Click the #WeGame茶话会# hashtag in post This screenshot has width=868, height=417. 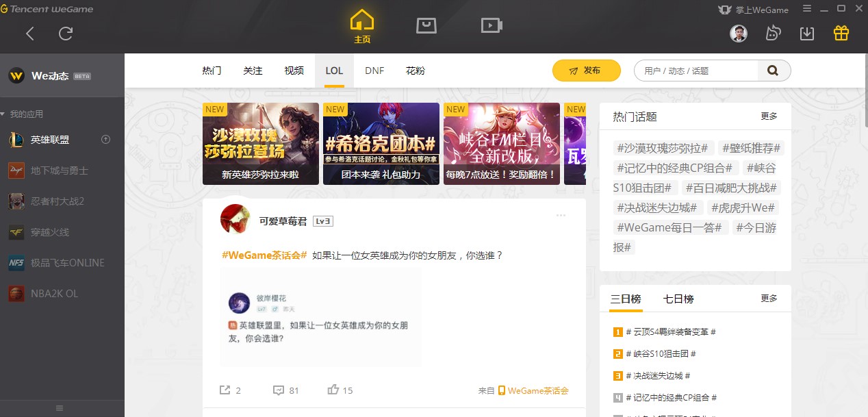point(264,255)
